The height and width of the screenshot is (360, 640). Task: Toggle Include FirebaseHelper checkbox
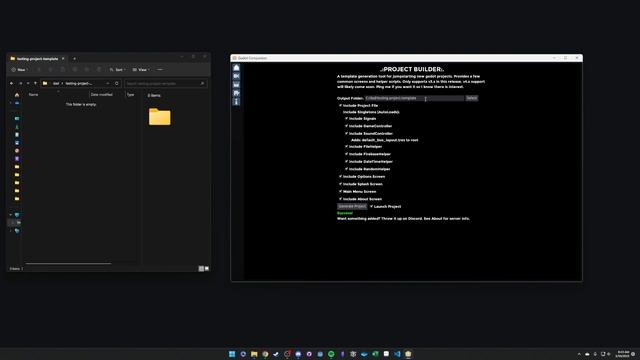(x=347, y=154)
